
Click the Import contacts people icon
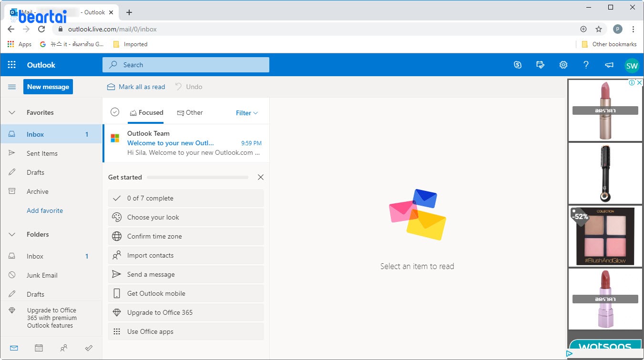tap(117, 255)
